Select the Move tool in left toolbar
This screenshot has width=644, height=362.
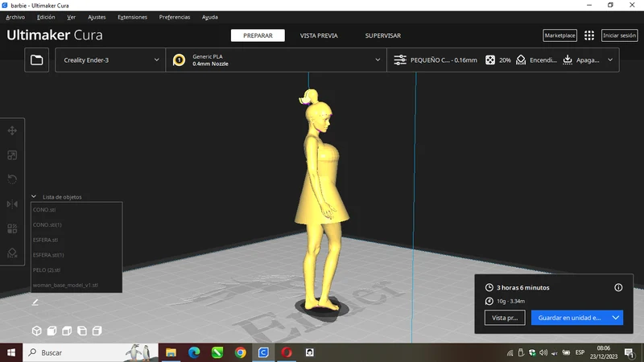(x=12, y=130)
